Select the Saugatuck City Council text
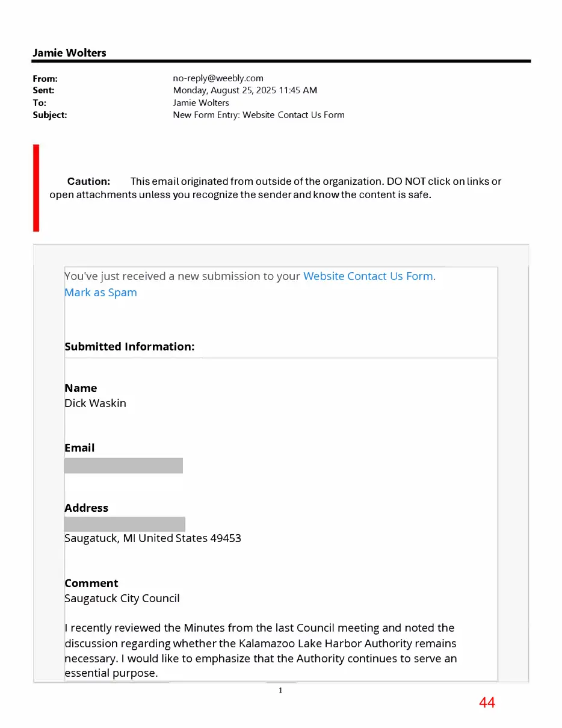 point(122,599)
